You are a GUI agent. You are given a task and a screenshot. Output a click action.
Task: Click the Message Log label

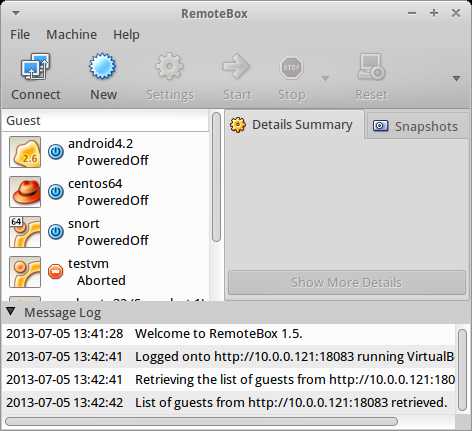(x=63, y=313)
